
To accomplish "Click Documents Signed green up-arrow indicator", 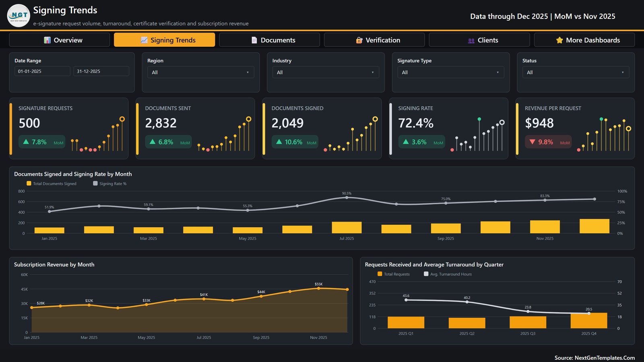I will [279, 142].
